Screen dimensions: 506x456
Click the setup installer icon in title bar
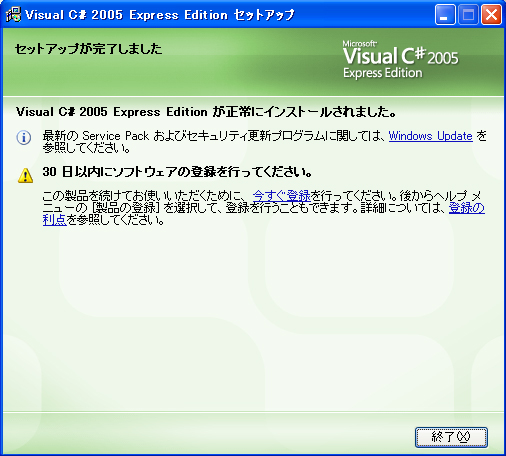point(13,14)
